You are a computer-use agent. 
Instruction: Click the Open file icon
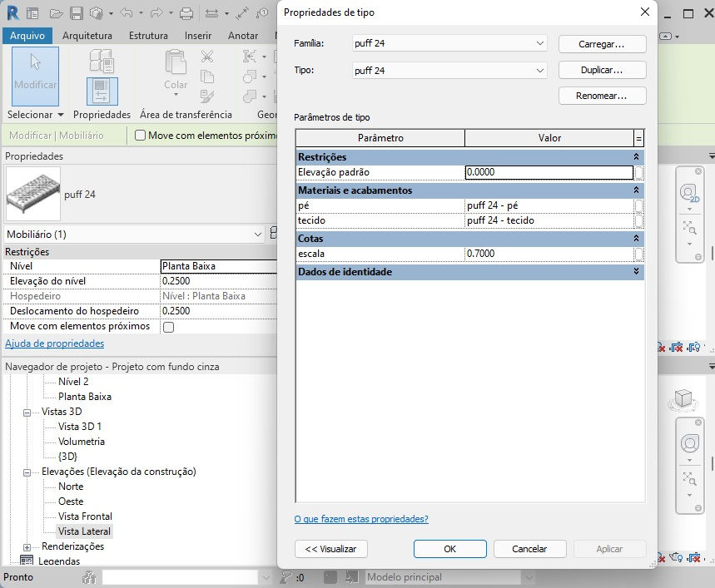tap(56, 12)
